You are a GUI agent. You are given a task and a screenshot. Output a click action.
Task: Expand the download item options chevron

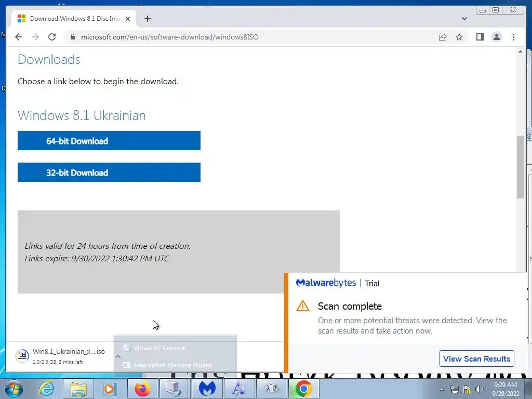(118, 356)
